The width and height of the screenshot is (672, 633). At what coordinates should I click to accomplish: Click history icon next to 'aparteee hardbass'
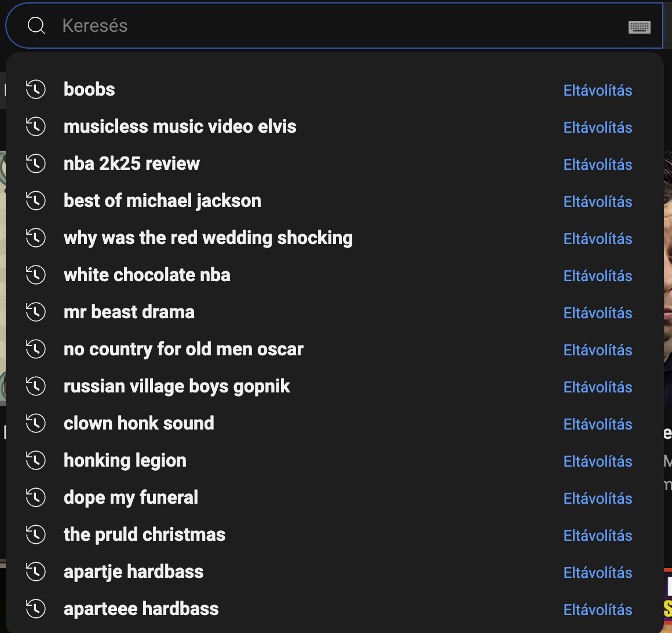36,609
